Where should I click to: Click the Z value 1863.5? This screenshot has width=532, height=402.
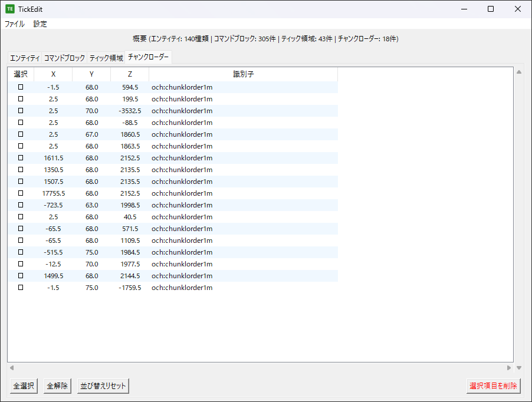130,146
